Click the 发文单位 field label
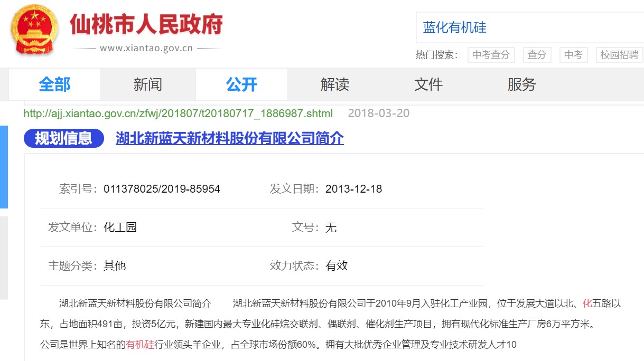Screen dimensions: 644x361 pyautogui.click(x=73, y=227)
